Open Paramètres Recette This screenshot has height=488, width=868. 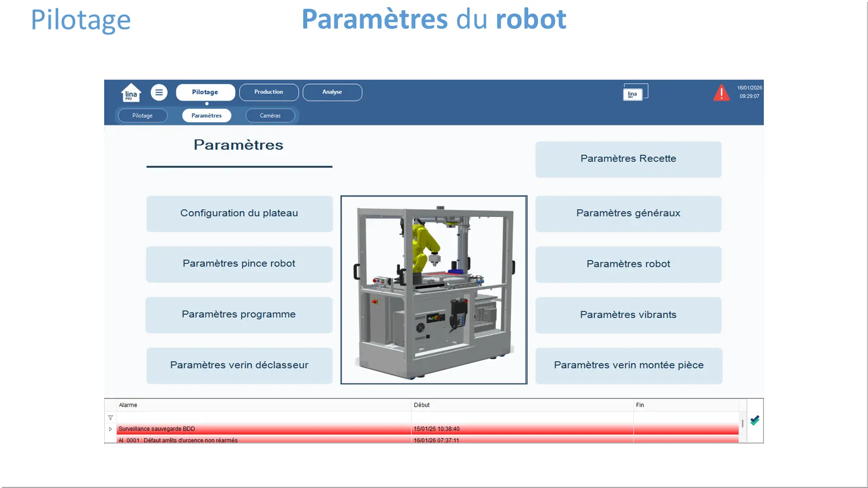point(628,159)
